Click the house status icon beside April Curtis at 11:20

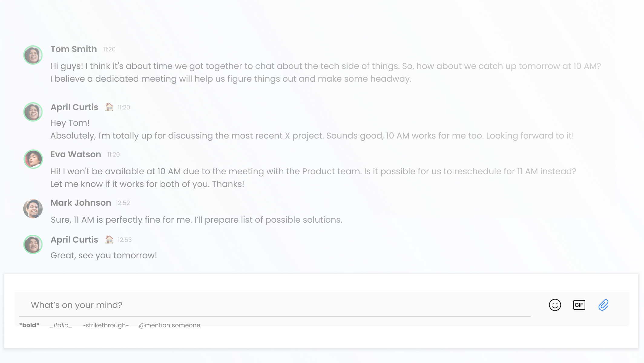[x=109, y=107]
